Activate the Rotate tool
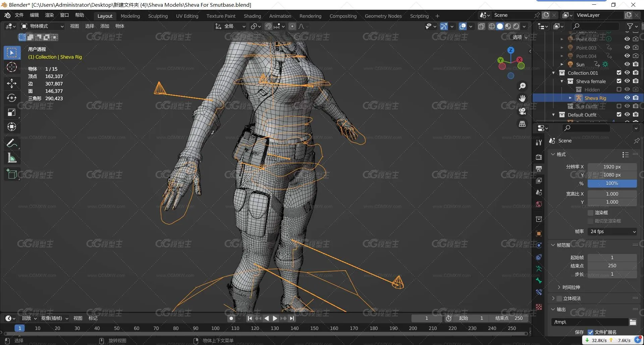The image size is (644, 345). pyautogui.click(x=12, y=98)
